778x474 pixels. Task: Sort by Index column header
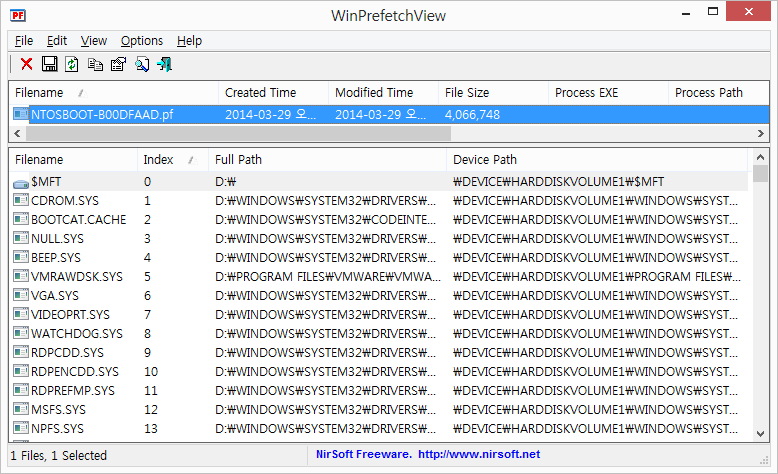point(173,160)
